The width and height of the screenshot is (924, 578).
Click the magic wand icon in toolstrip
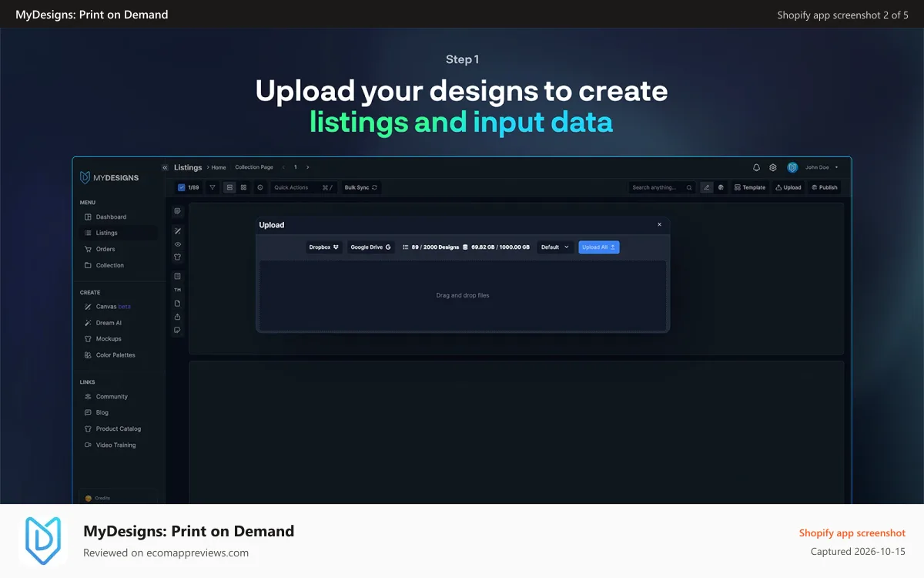[x=177, y=230]
